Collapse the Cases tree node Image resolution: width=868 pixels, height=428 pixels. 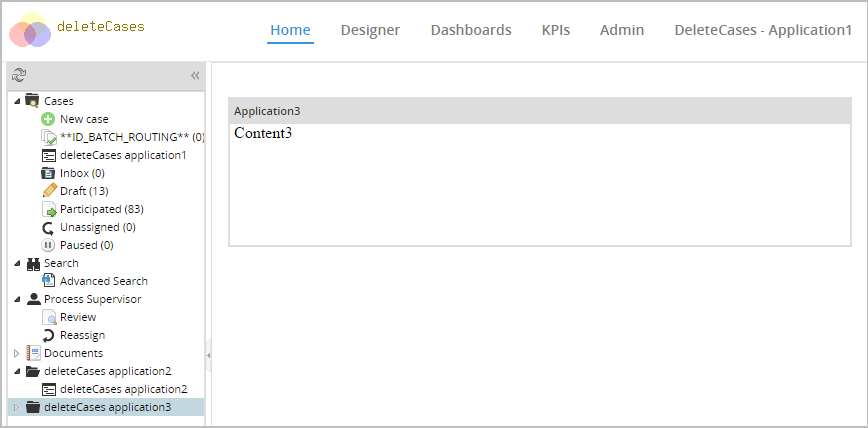[17, 101]
